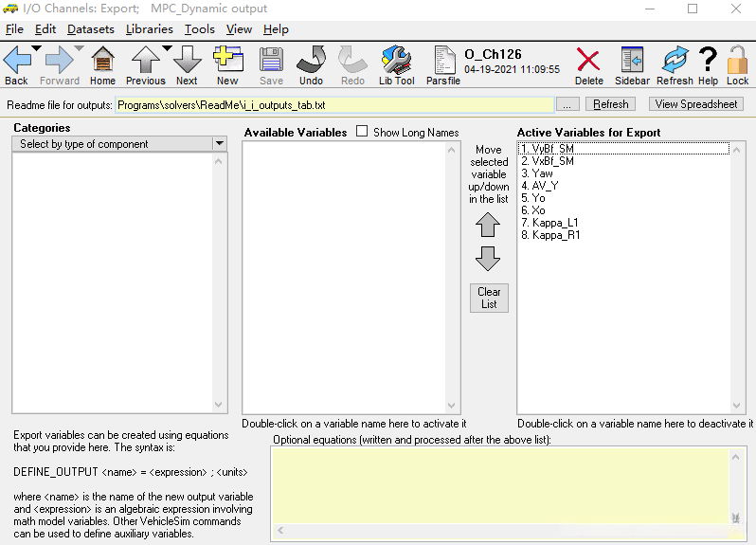Move selected variable down in list
This screenshot has width=756, height=545.
488,258
